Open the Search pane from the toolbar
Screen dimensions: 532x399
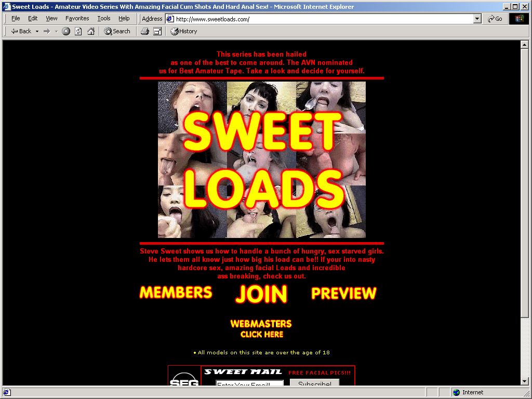click(x=117, y=31)
